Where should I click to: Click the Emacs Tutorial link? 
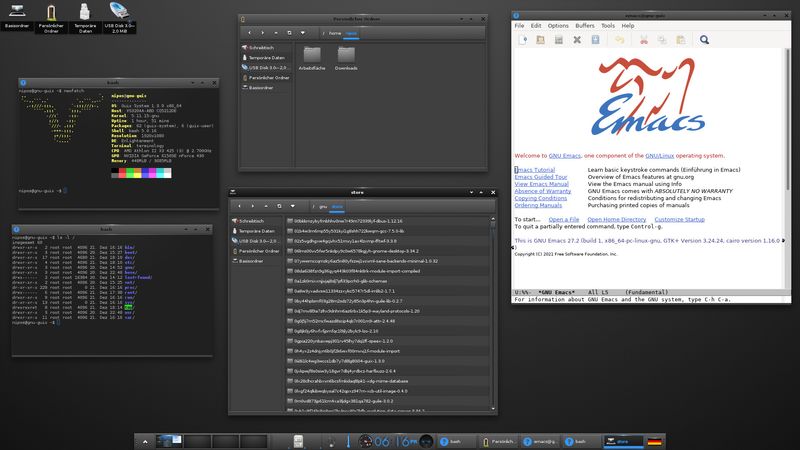pyautogui.click(x=535, y=170)
